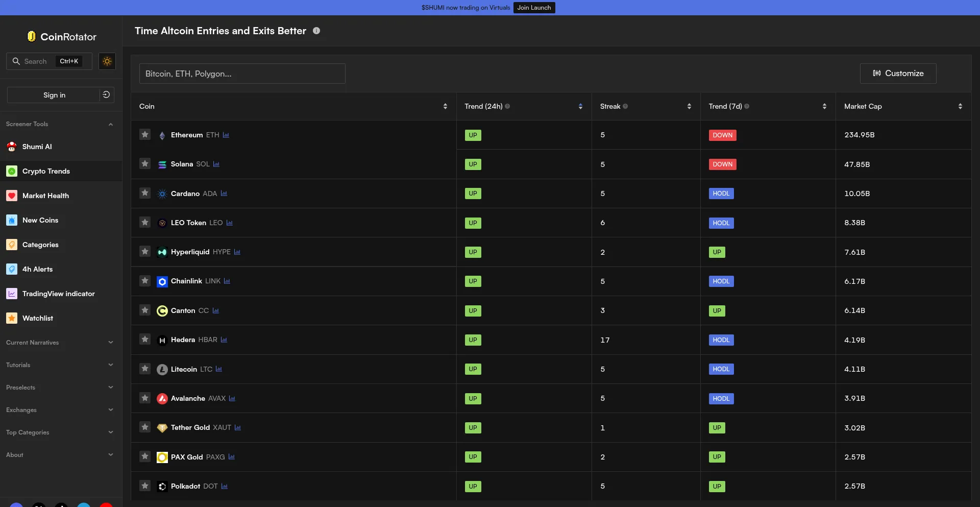Click the Chainlink coin logo
The height and width of the screenshot is (507, 980).
(x=162, y=281)
